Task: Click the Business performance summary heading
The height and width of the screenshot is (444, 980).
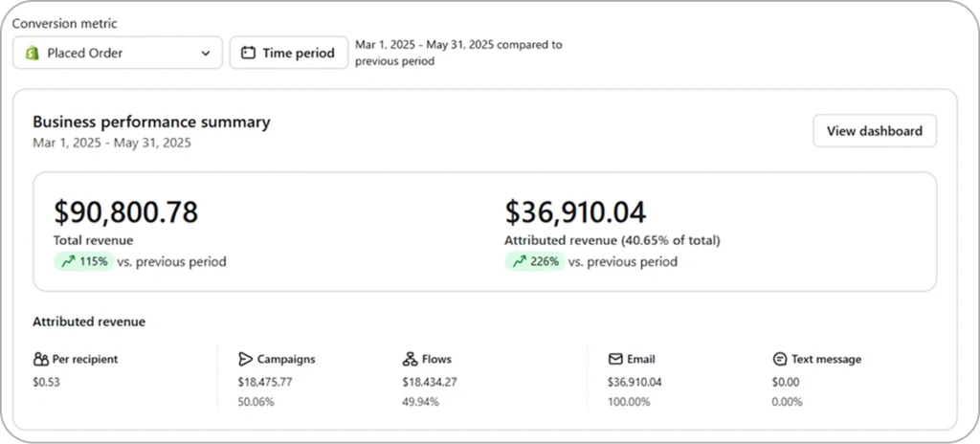Action: tap(151, 122)
